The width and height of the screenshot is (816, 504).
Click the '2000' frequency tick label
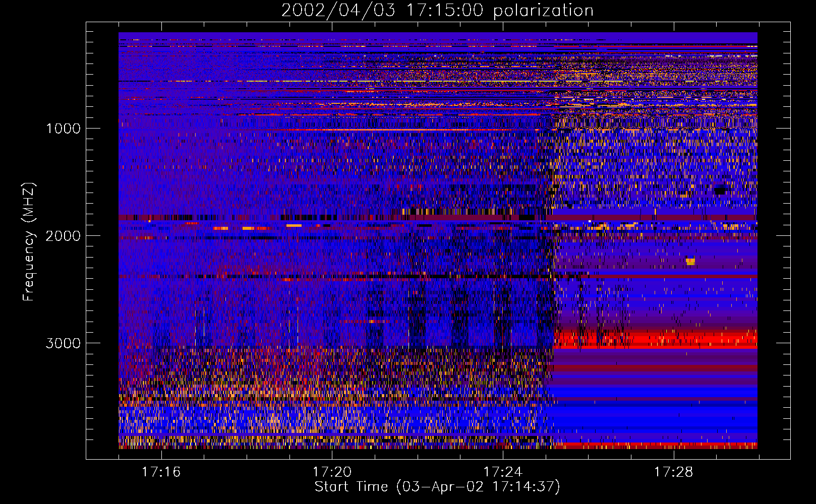tap(63, 236)
